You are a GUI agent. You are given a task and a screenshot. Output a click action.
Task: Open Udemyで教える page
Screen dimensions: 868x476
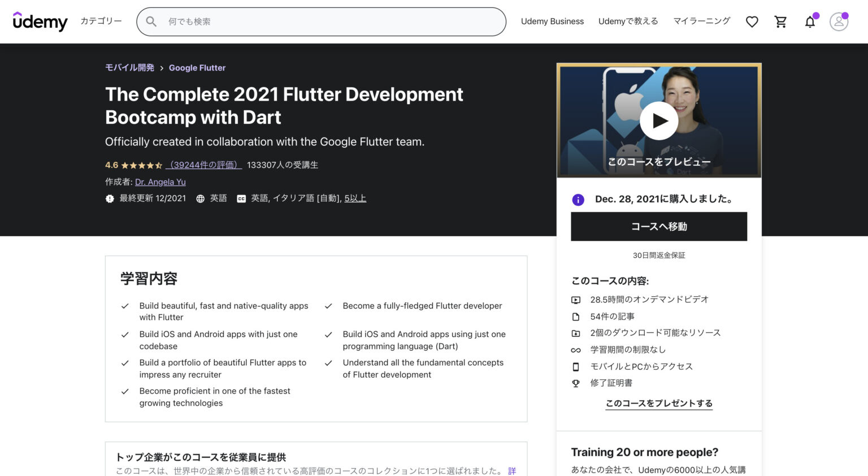click(x=628, y=21)
